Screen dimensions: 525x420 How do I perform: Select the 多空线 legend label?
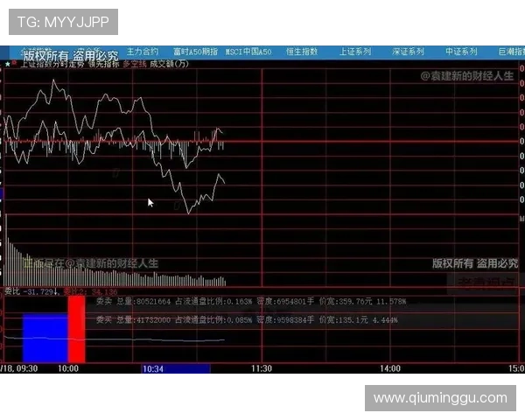[x=135, y=64]
